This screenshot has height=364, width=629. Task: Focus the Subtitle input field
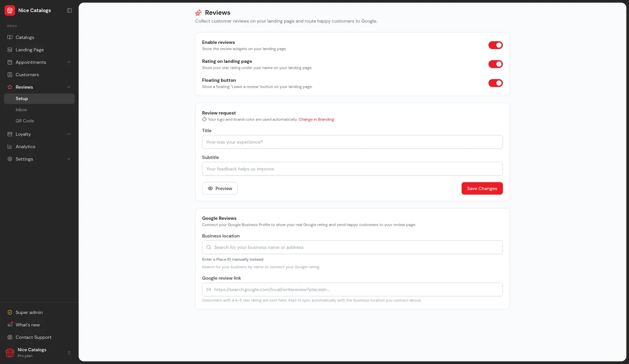(352, 169)
